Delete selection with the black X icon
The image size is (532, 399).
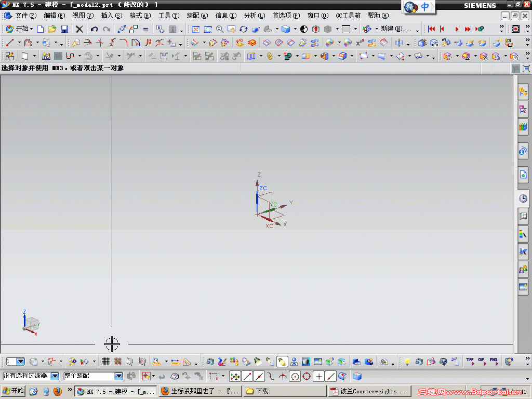pos(79,29)
